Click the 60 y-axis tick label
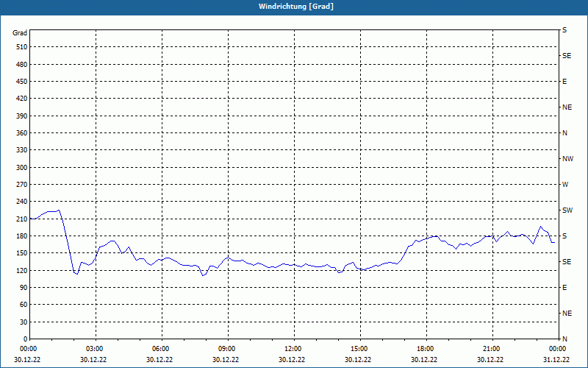 (24, 305)
